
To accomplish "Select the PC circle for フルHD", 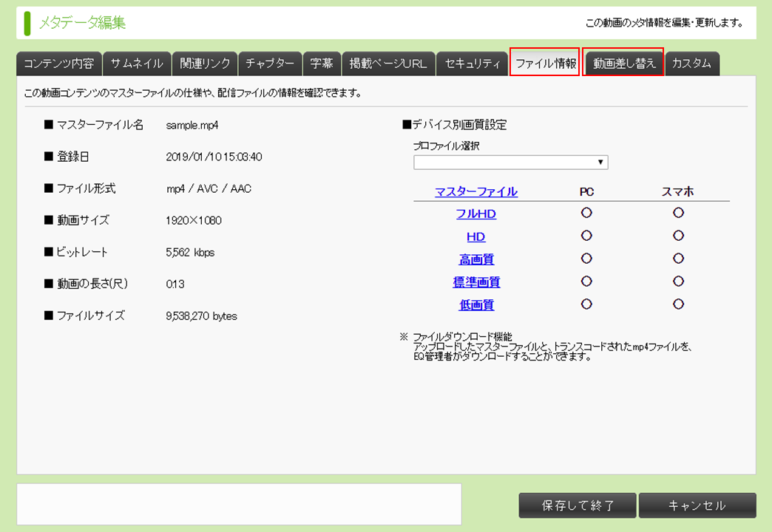I will click(x=586, y=213).
